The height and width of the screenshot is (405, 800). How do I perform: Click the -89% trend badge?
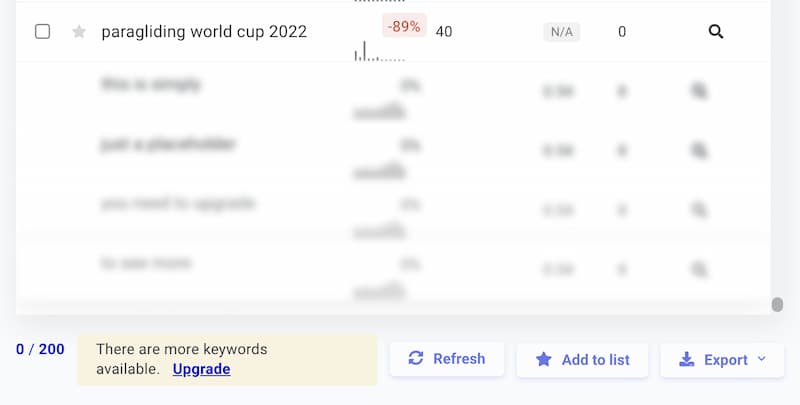coord(404,26)
